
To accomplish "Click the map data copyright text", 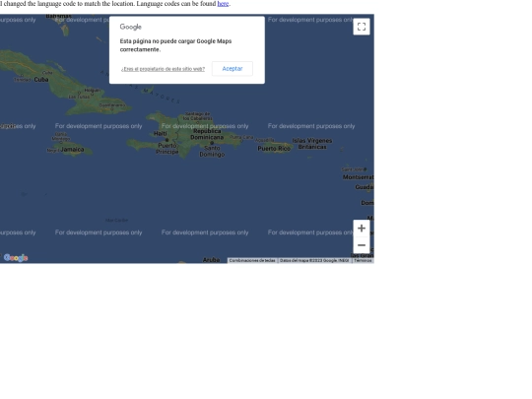I will [314, 260].
